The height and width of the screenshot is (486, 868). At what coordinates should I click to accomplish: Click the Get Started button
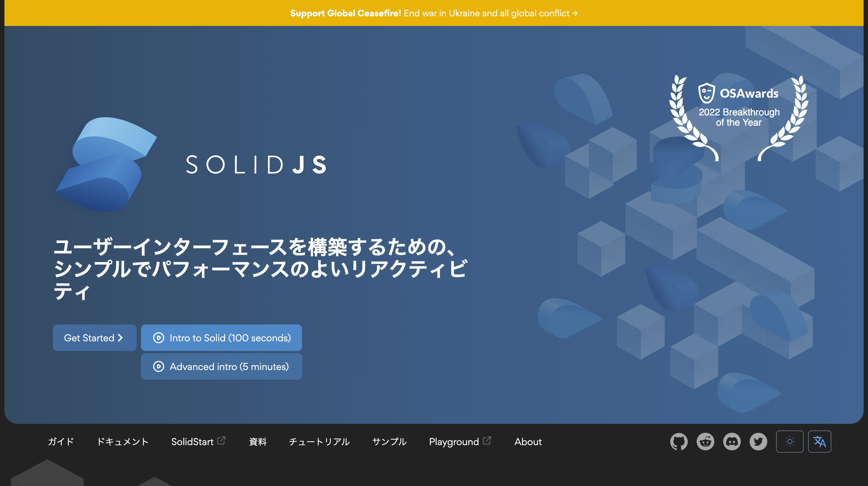(x=94, y=338)
